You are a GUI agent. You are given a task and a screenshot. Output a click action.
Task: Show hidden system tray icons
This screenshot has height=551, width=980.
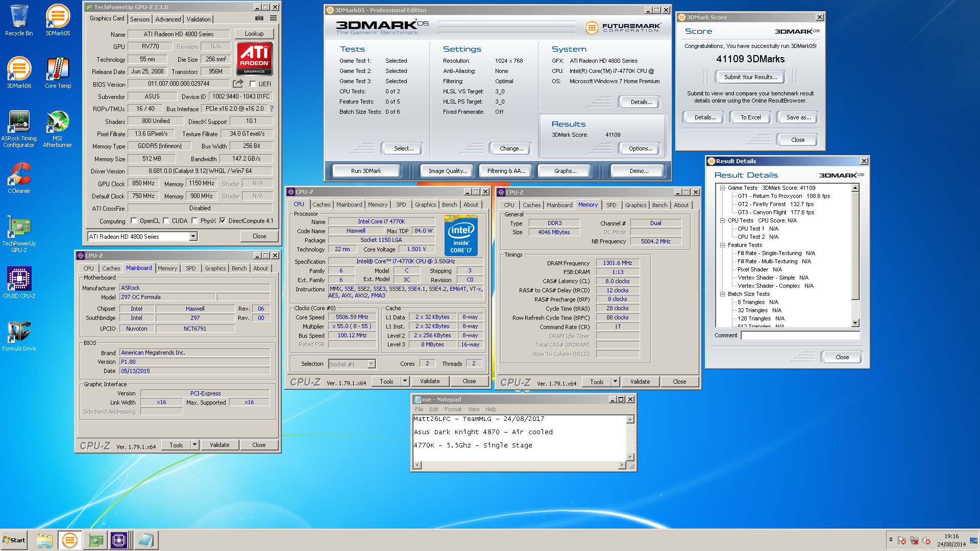tap(891, 540)
